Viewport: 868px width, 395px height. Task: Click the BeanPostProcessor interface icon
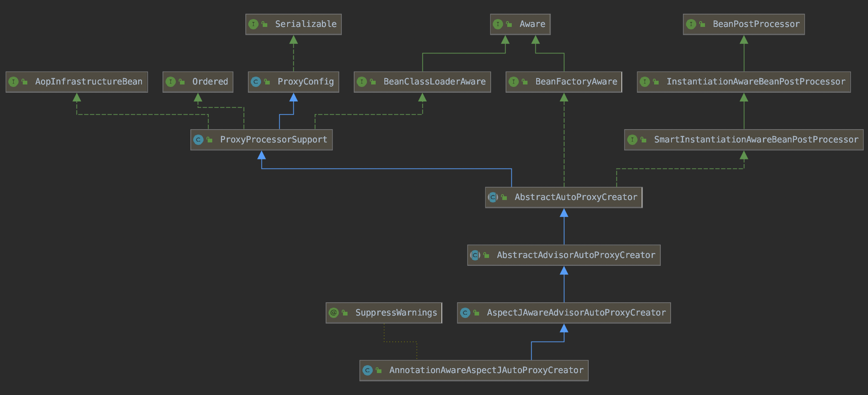tap(691, 24)
